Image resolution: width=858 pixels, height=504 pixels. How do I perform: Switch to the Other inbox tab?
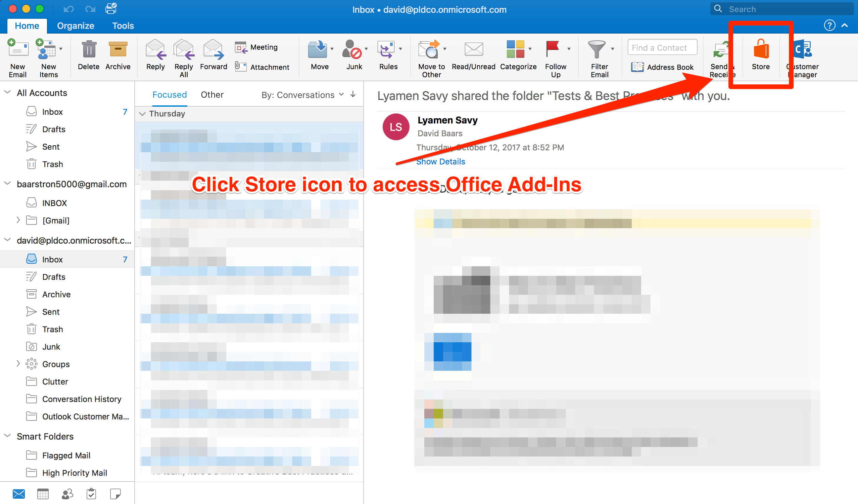(212, 95)
